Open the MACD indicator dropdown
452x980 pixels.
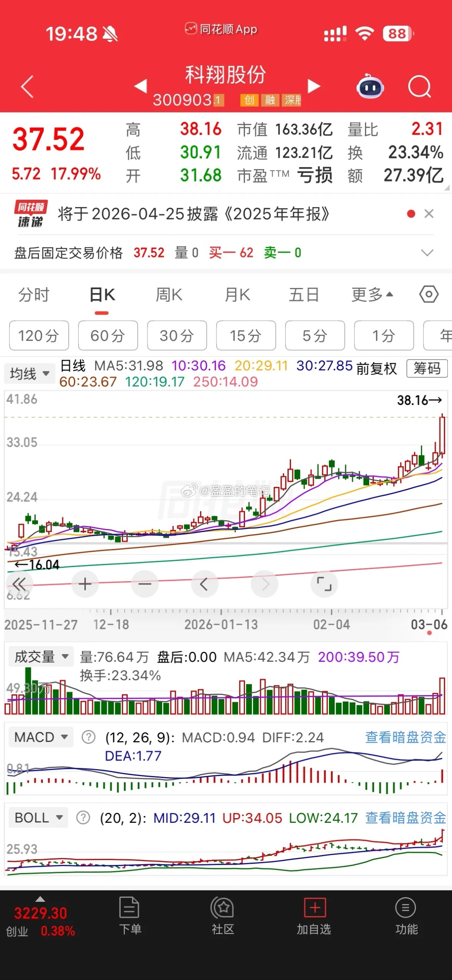41,737
